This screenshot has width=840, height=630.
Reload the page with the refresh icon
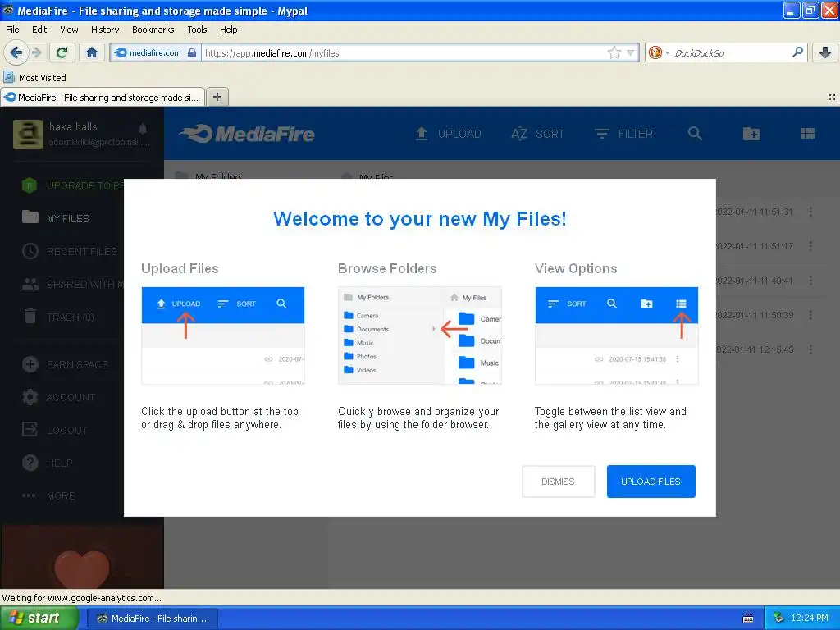click(62, 52)
